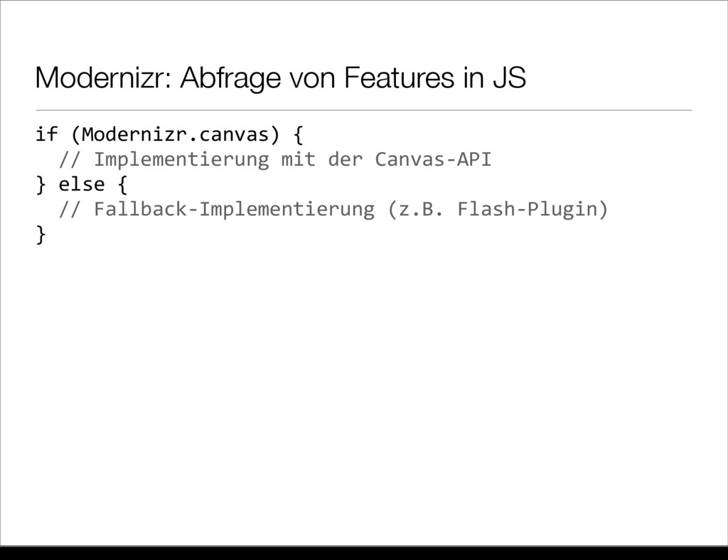The width and height of the screenshot is (728, 560).
Task: Click the horizontal divider line below the title
Action: point(363,111)
